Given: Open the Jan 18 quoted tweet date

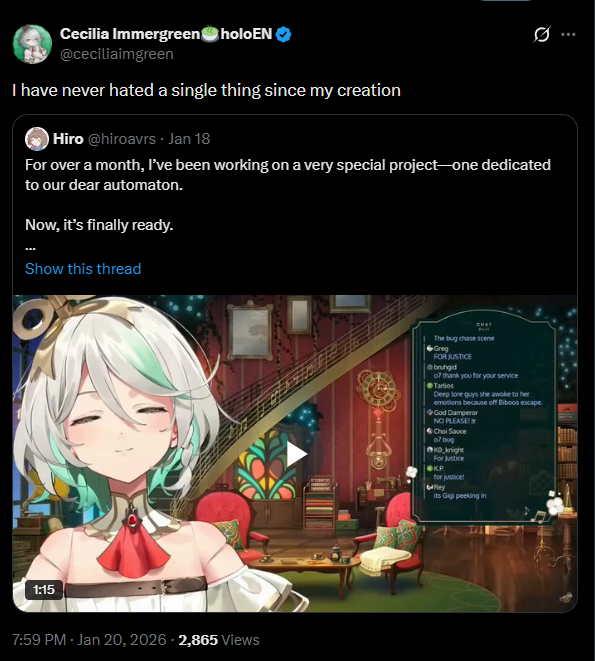Looking at the screenshot, I should point(189,139).
